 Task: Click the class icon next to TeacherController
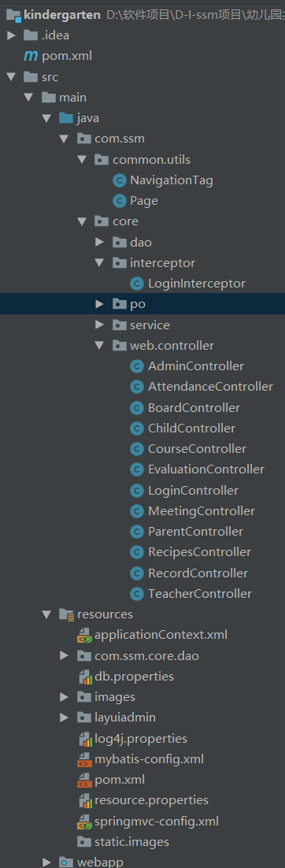click(x=137, y=593)
